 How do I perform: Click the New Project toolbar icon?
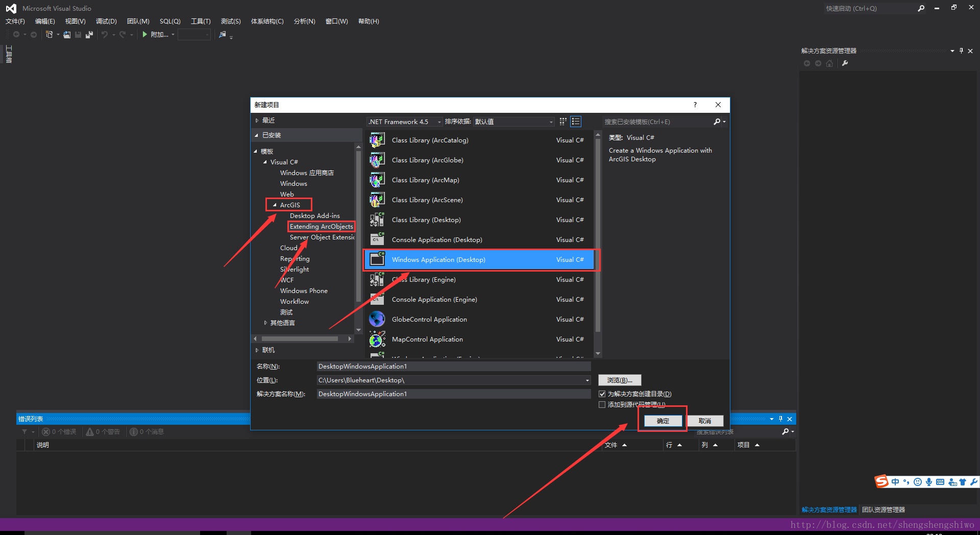click(50, 35)
